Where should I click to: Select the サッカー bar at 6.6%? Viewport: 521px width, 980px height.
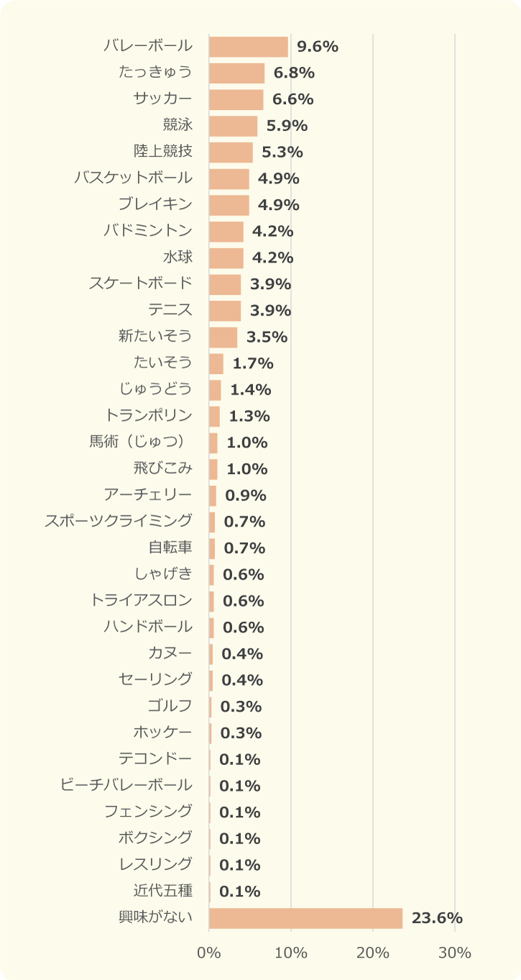click(236, 99)
